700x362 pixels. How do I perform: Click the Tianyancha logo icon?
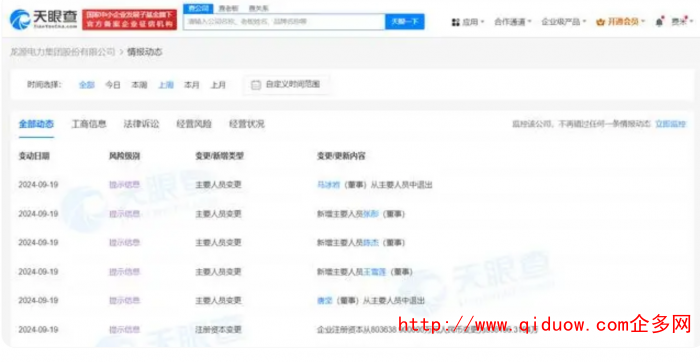20,20
